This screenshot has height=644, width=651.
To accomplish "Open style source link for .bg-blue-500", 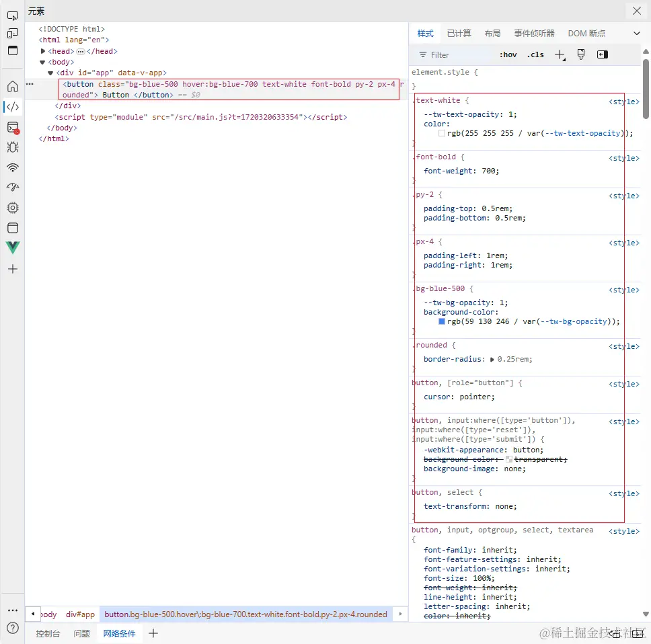I will 624,290.
